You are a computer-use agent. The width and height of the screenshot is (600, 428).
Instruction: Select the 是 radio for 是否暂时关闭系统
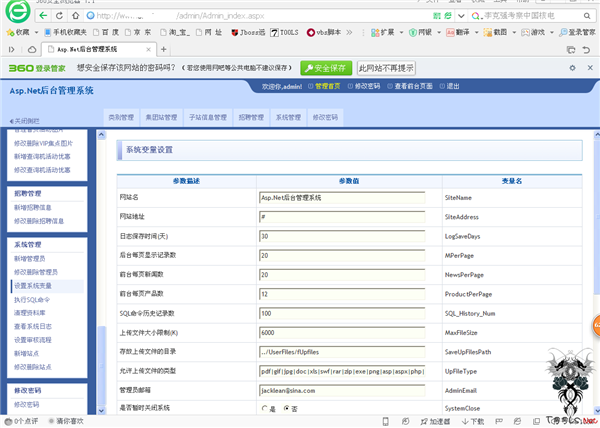tap(263, 408)
